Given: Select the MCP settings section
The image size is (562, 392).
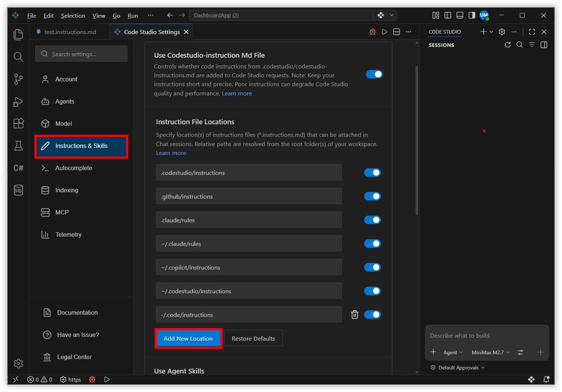Looking at the screenshot, I should (x=81, y=212).
